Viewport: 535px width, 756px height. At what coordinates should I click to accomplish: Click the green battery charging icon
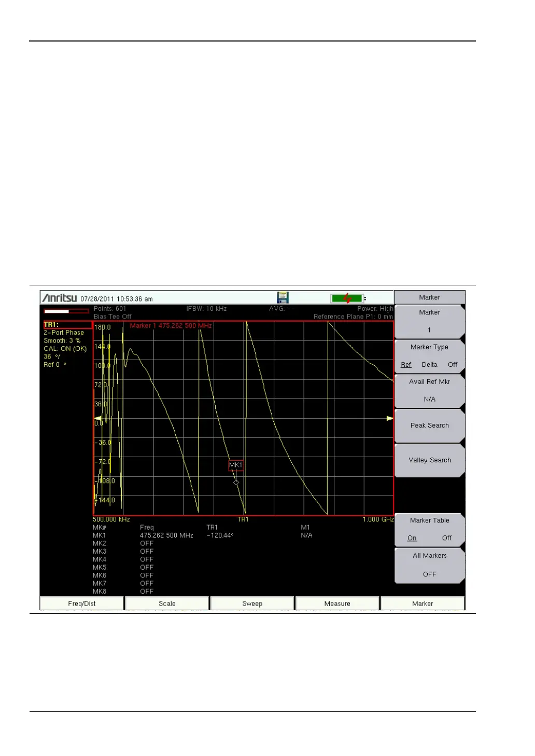tap(347, 298)
